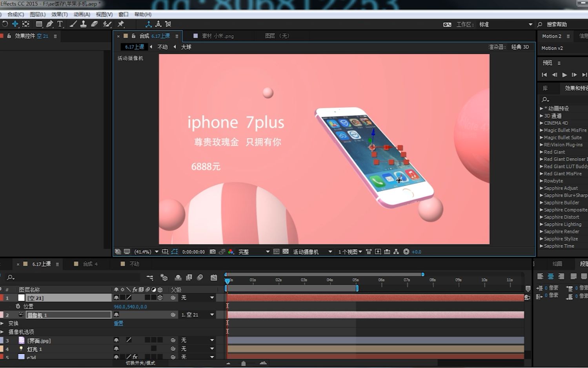Open the 合成(C) menu
Viewport: 588px width, 368px height.
click(15, 14)
